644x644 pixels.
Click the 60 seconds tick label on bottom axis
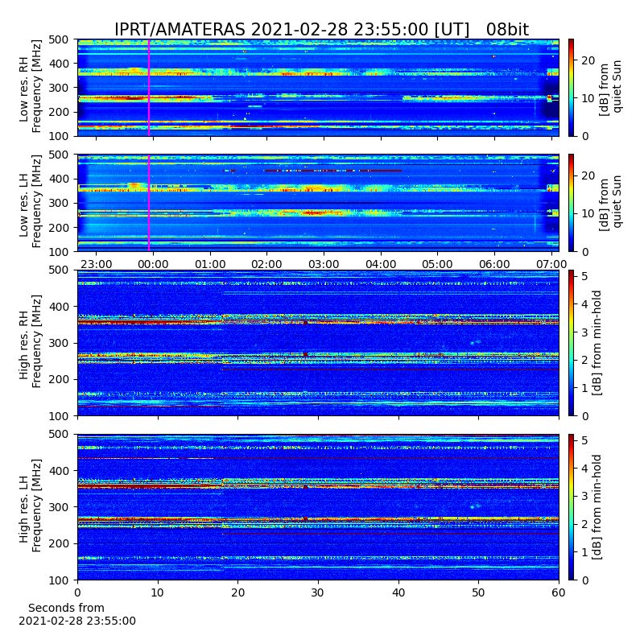click(x=559, y=592)
